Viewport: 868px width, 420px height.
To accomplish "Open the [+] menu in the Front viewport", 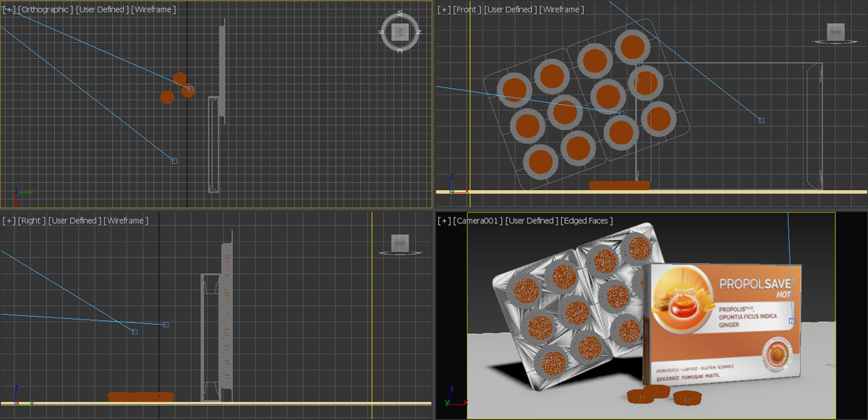I will [444, 9].
